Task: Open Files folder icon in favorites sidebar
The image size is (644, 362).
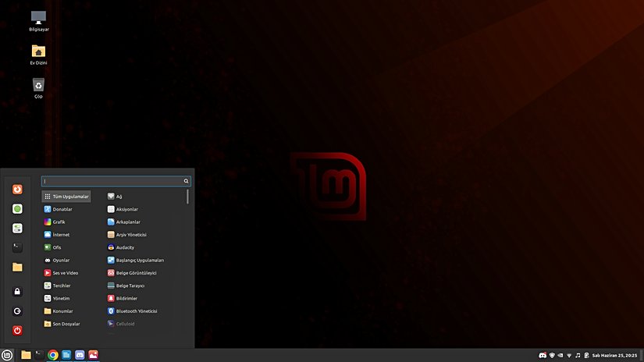Action: [x=17, y=267]
